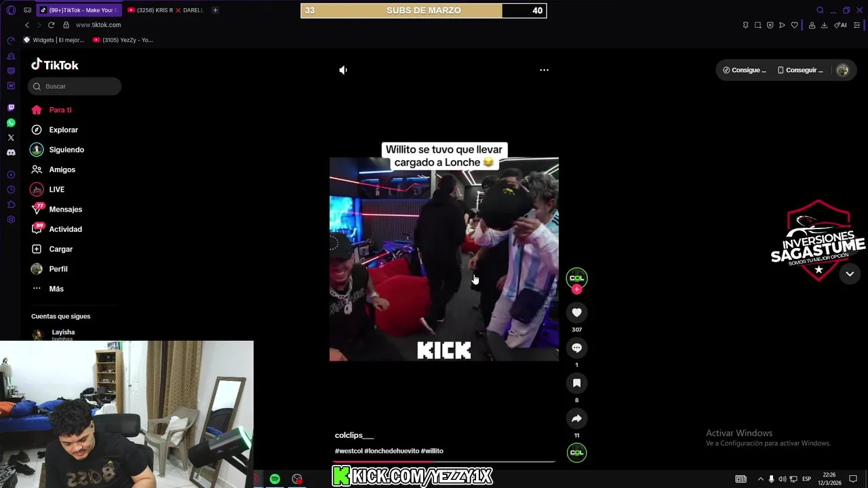The height and width of the screenshot is (488, 868).
Task: Bookmark the video with the save icon
Action: (576, 383)
